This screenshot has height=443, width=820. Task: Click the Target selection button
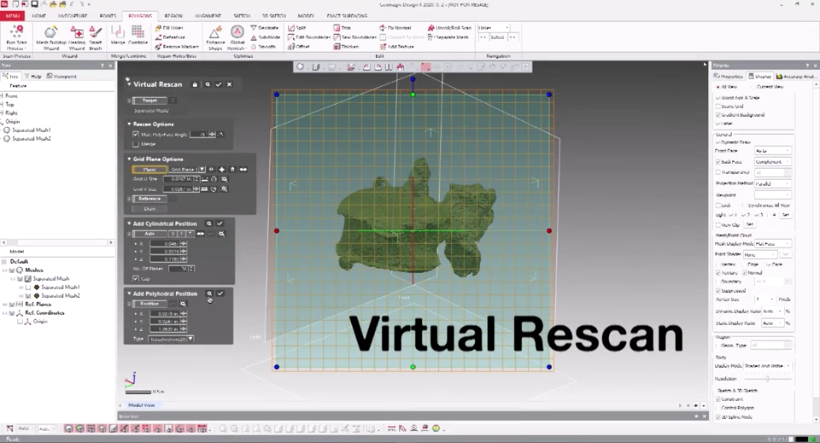[x=150, y=100]
